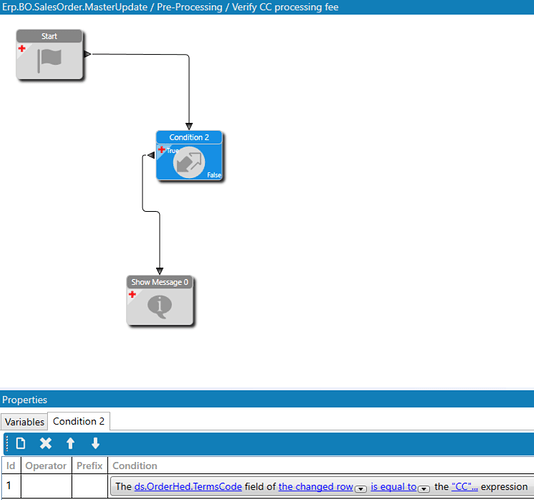Edit the "CC" expression link
Image resolution: width=534 pixels, height=500 pixels.
(465, 486)
